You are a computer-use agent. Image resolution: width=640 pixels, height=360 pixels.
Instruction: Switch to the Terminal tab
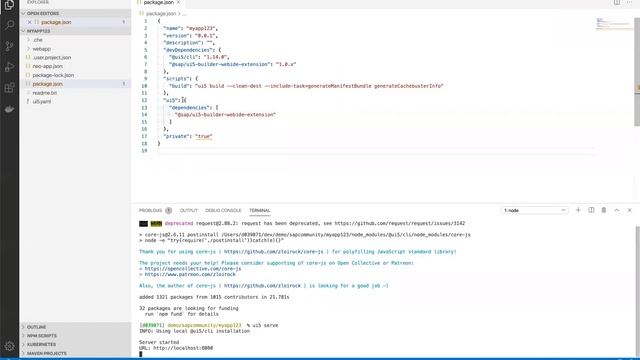coord(260,210)
